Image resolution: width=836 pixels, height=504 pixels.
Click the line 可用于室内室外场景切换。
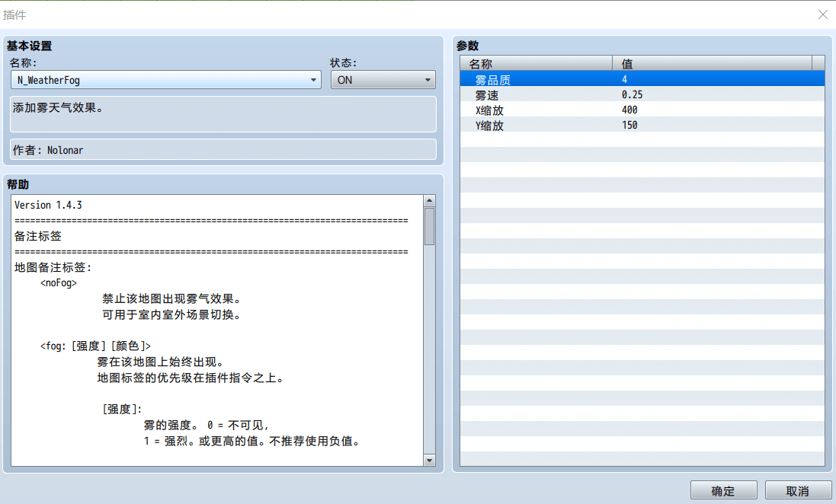click(171, 315)
